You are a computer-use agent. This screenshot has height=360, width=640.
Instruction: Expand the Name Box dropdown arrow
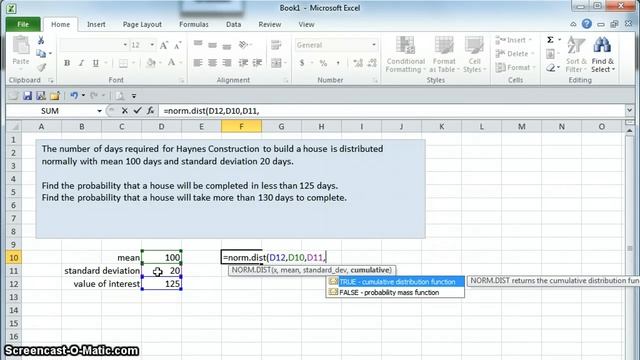click(x=99, y=111)
